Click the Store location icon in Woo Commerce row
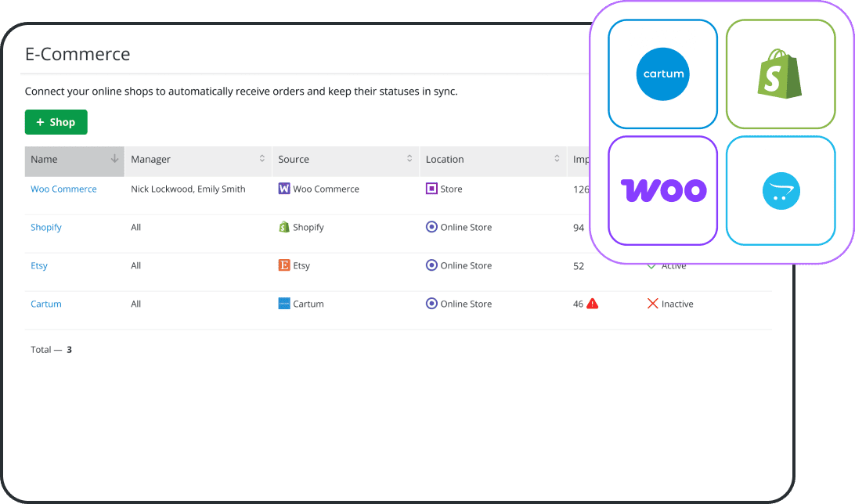The image size is (855, 504). 431,189
